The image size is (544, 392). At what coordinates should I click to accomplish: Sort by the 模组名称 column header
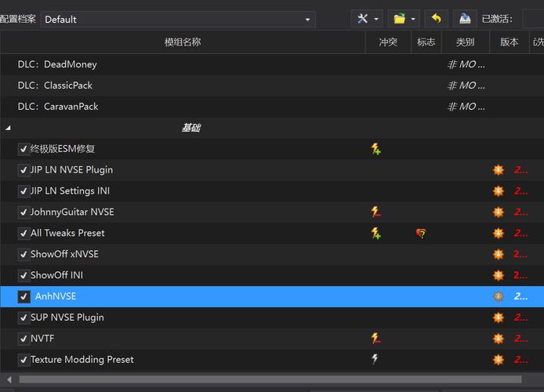coord(183,42)
